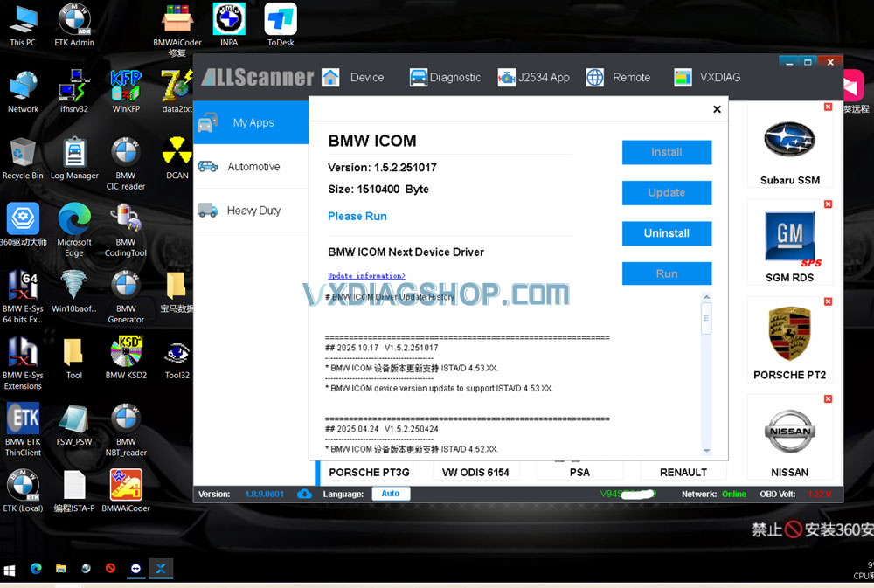
Task: Open the Update information link
Action: [x=366, y=276]
